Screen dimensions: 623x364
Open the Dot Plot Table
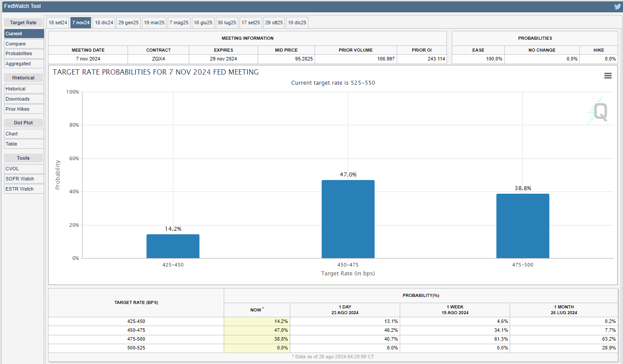(x=24, y=144)
